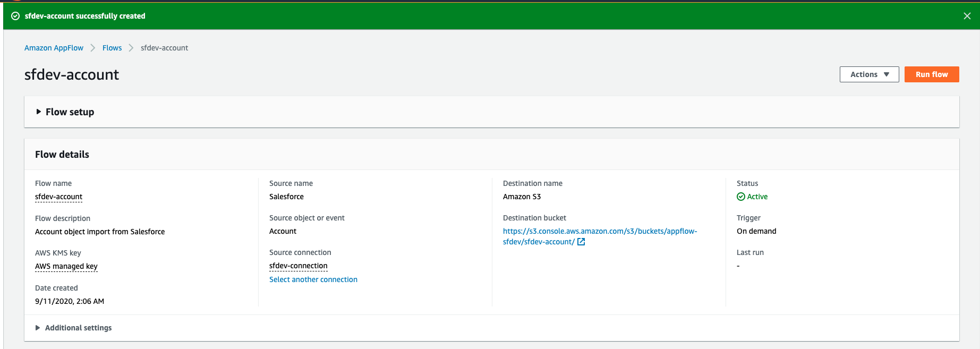Click the Active status checkmark icon

point(740,197)
